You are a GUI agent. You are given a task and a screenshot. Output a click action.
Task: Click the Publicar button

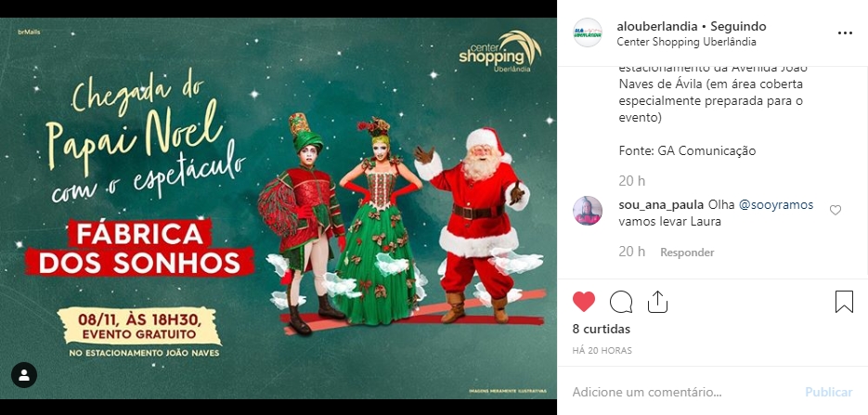pos(829,392)
